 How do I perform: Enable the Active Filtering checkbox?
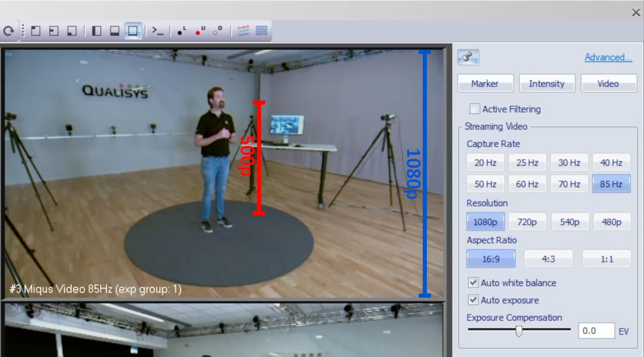[x=475, y=109]
